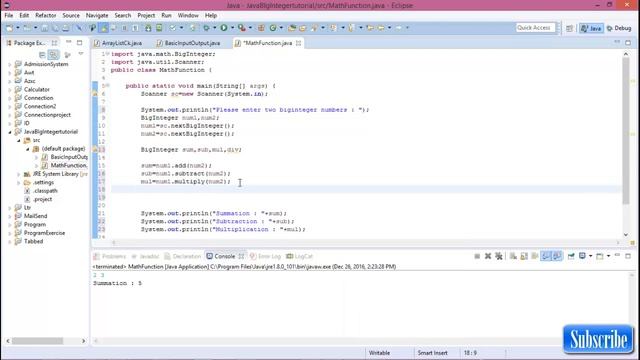Switch to the Debug perspective
Screen dimensions: 640x360
tap(619, 28)
